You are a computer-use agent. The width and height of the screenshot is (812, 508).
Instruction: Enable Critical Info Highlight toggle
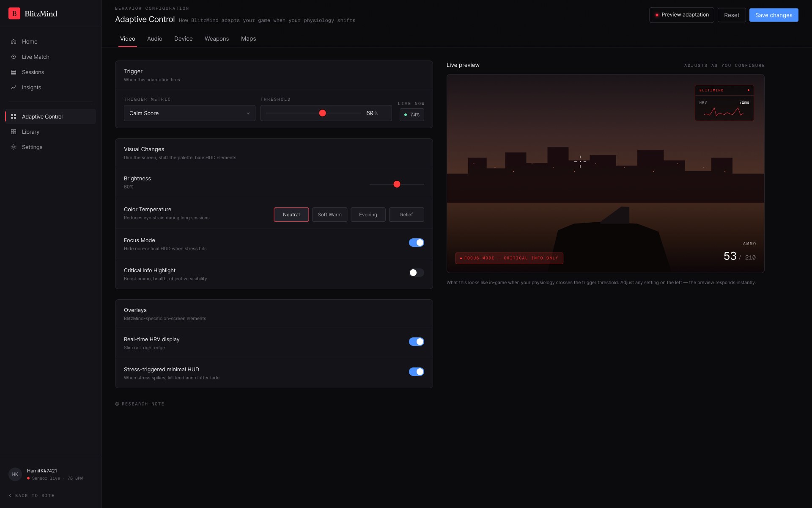[417, 273]
